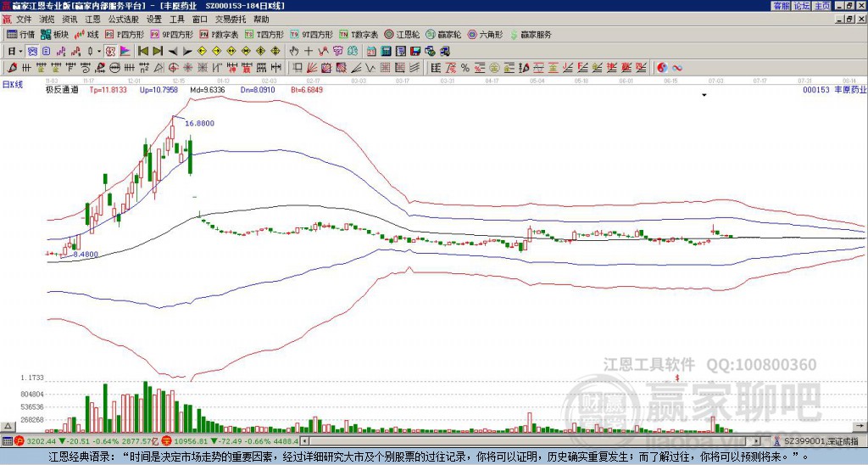Expand the candlestick chart type dropdown arrow
868x465 pixels.
click(99, 52)
